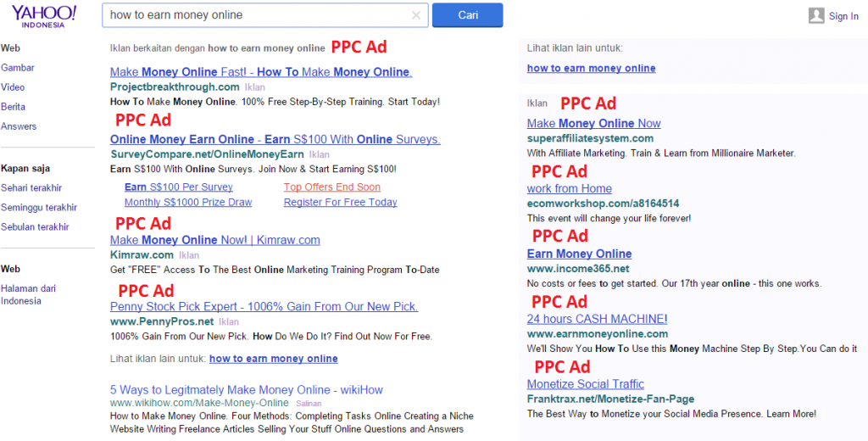868x441 pixels.
Task: Open 'Make Money Online Now' sidebar ad
Action: [x=593, y=124]
